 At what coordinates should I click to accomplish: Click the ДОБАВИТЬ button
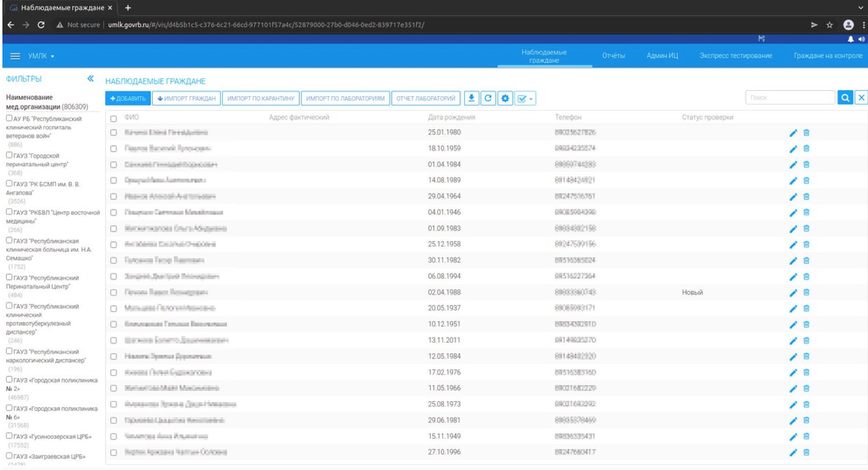coord(129,98)
